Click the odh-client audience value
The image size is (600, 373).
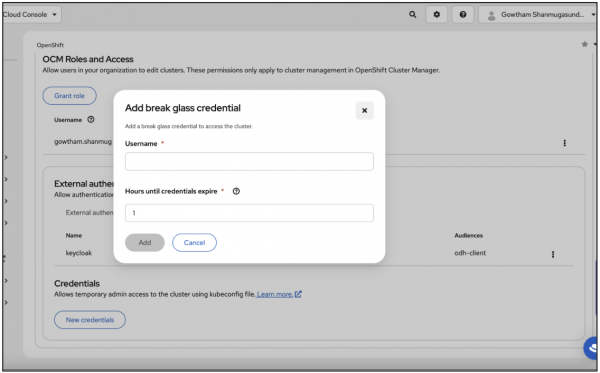point(470,253)
